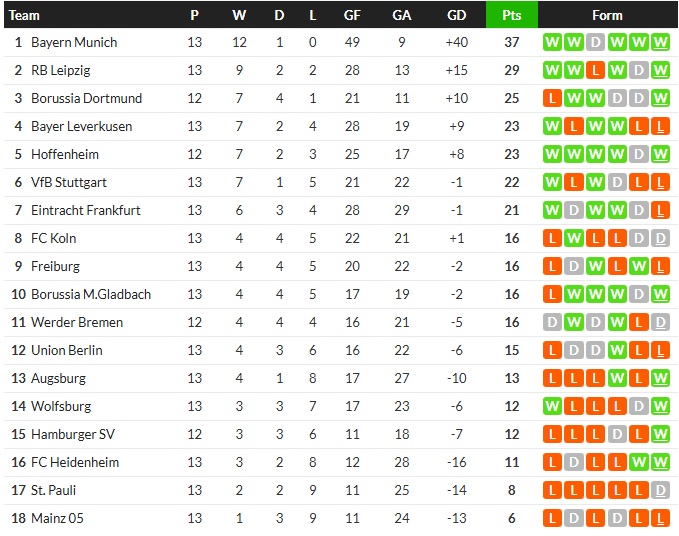Click the GD column header
The image size is (679, 536).
457,15
